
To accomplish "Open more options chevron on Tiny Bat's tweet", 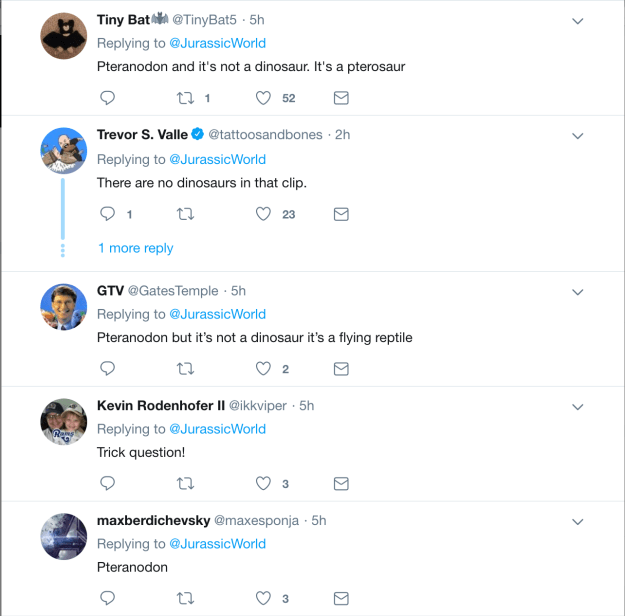I will pos(577,21).
